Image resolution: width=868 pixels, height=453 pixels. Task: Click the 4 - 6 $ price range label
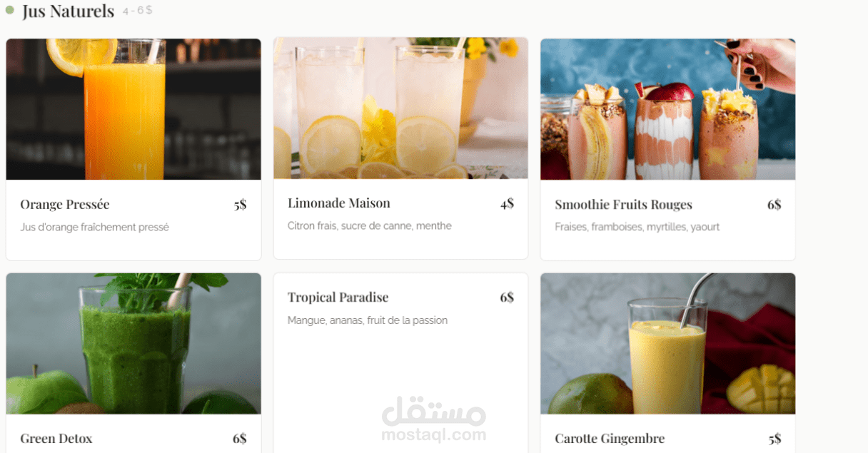pyautogui.click(x=137, y=11)
